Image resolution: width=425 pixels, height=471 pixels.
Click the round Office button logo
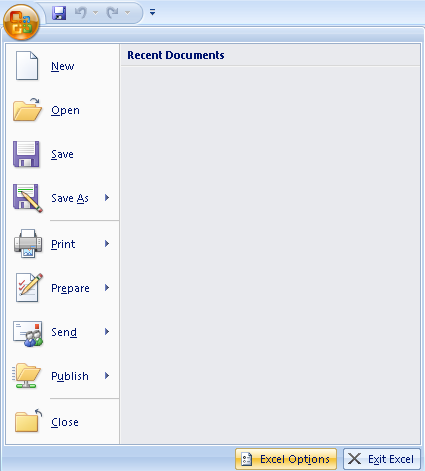click(x=21, y=22)
